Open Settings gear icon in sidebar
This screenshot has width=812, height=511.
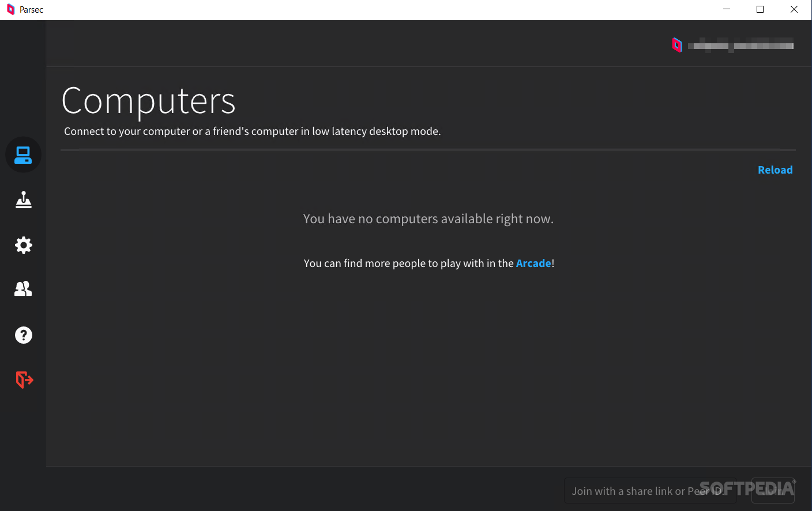(x=23, y=245)
